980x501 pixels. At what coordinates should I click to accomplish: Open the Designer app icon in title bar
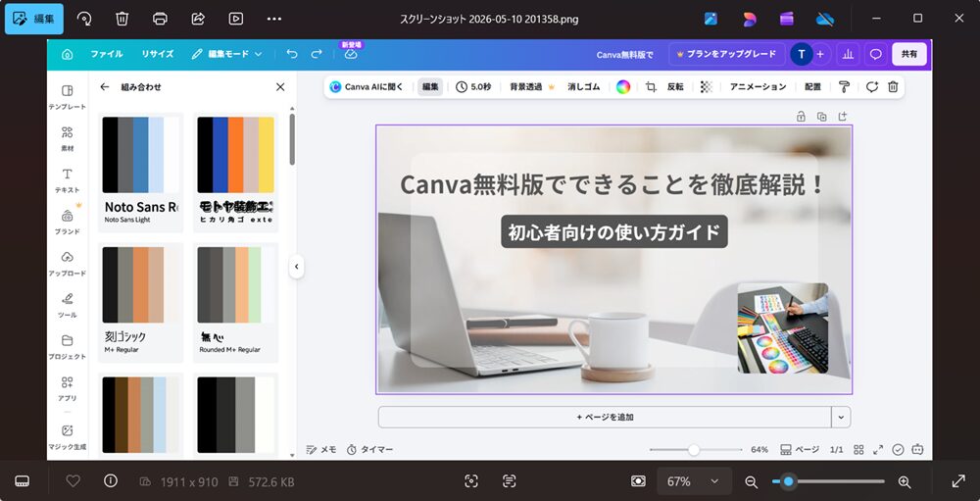pos(750,19)
